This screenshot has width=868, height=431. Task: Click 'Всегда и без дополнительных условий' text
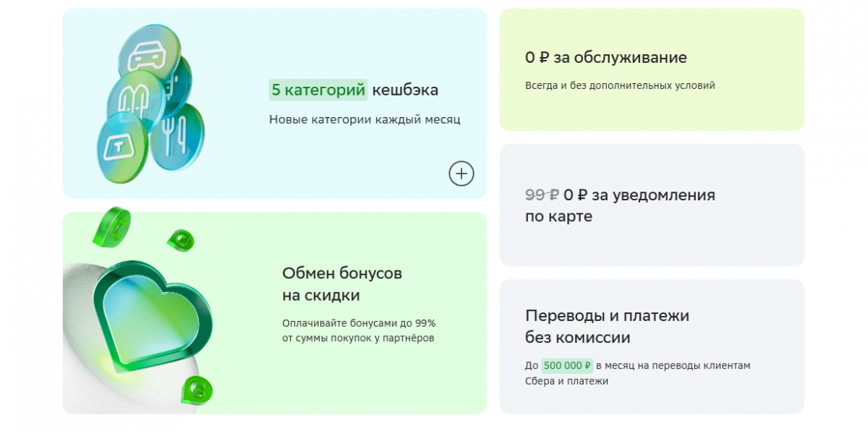[620, 85]
